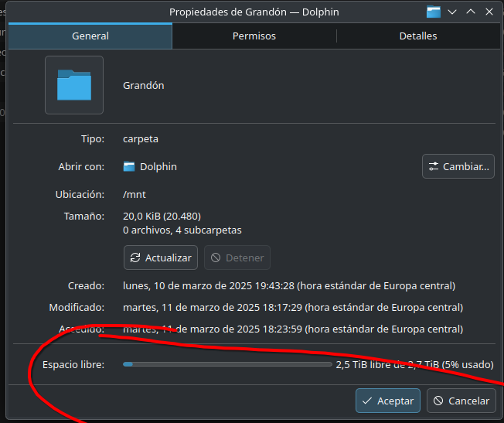The height and width of the screenshot is (423, 504).
Task: Click the text "0 archivos, 4 subcarpetas"
Action: click(x=182, y=230)
